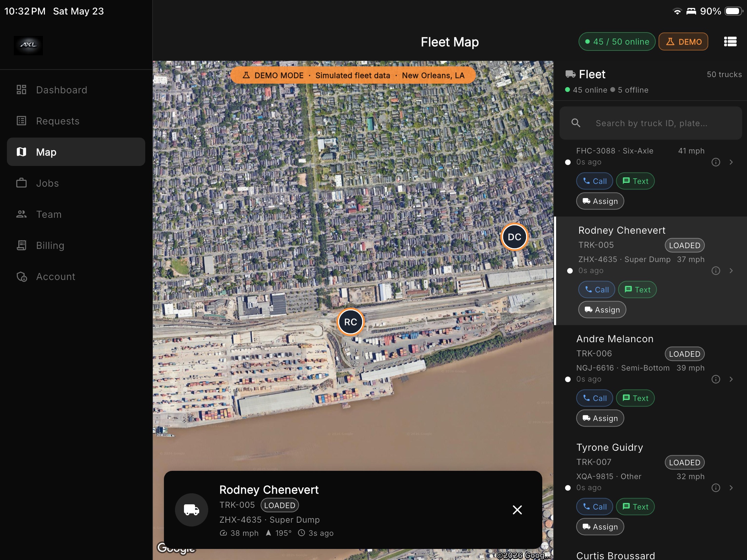The width and height of the screenshot is (747, 560).
Task: Click the Requests list icon
Action: click(21, 121)
